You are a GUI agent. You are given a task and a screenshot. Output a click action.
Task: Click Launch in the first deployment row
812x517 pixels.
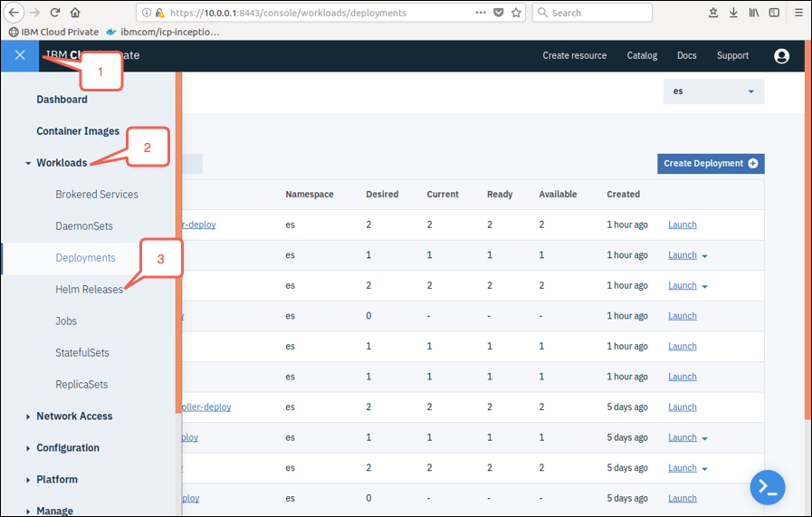[682, 225]
